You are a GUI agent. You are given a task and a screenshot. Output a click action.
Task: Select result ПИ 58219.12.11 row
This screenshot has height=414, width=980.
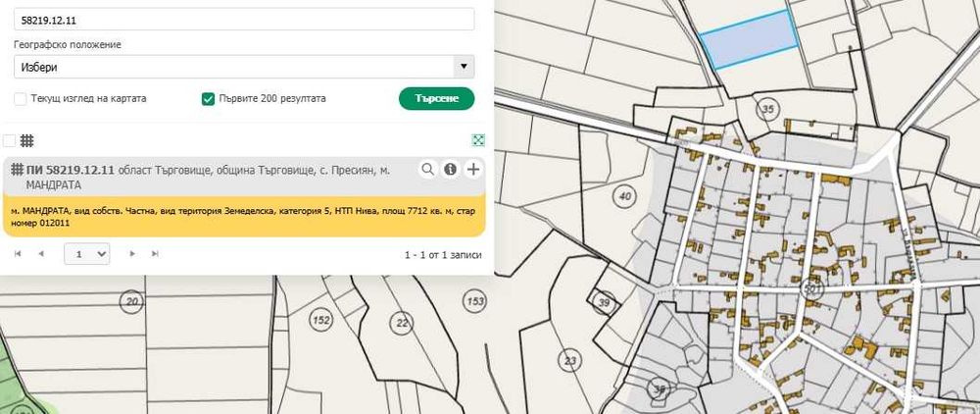tap(244, 177)
